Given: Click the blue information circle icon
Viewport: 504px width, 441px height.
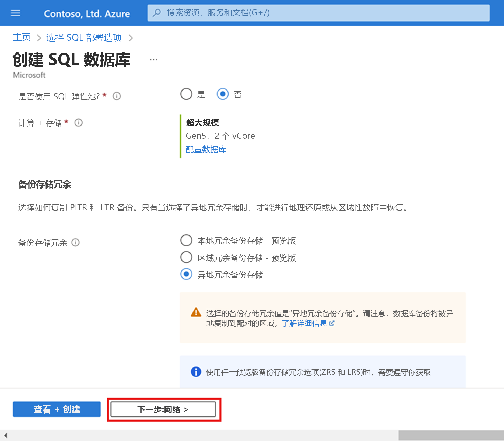Looking at the screenshot, I should coord(196,372).
